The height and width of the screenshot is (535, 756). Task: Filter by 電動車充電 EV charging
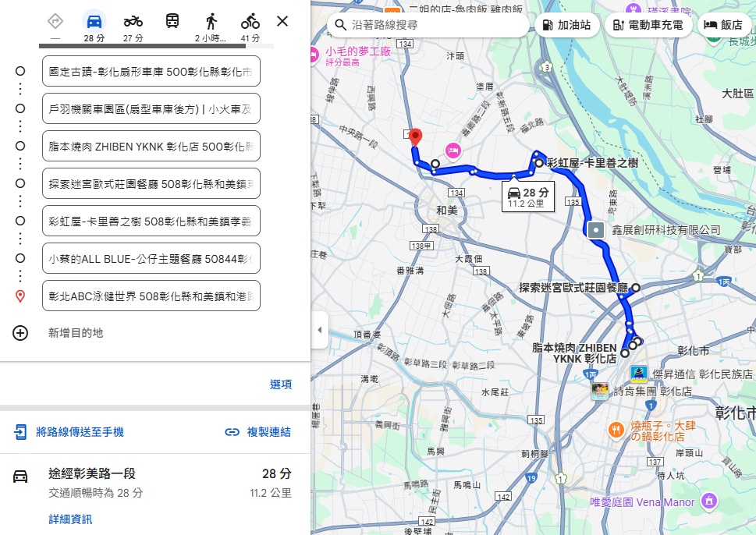point(648,25)
